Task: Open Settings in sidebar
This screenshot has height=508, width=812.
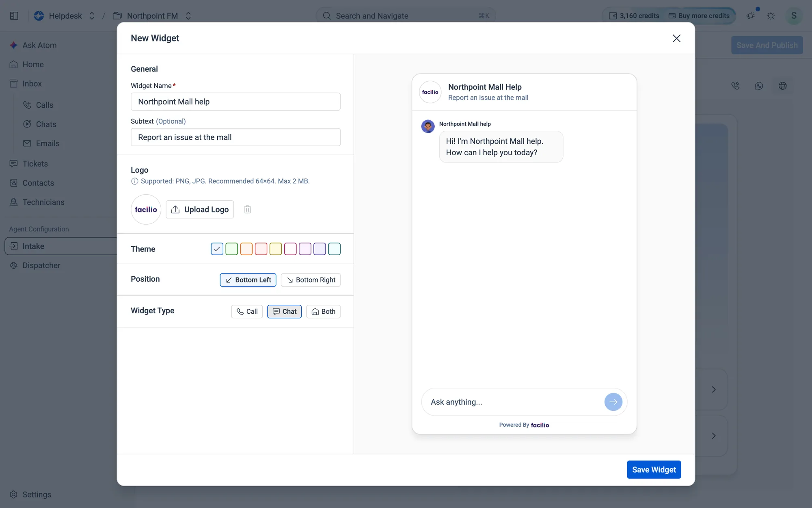Action: (x=37, y=495)
